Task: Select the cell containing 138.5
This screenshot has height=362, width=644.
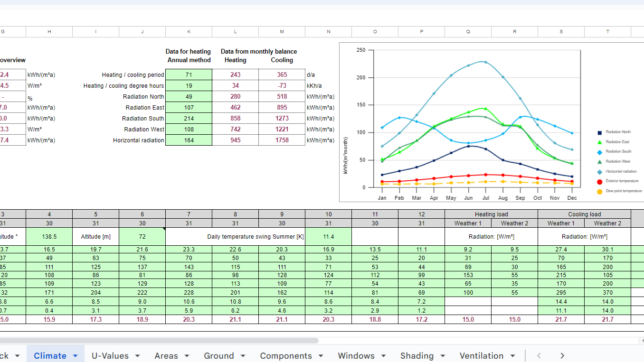Action: coord(49,236)
